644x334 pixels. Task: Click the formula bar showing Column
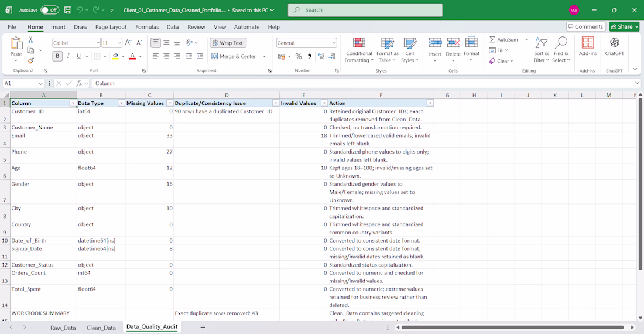pyautogui.click(x=365, y=83)
